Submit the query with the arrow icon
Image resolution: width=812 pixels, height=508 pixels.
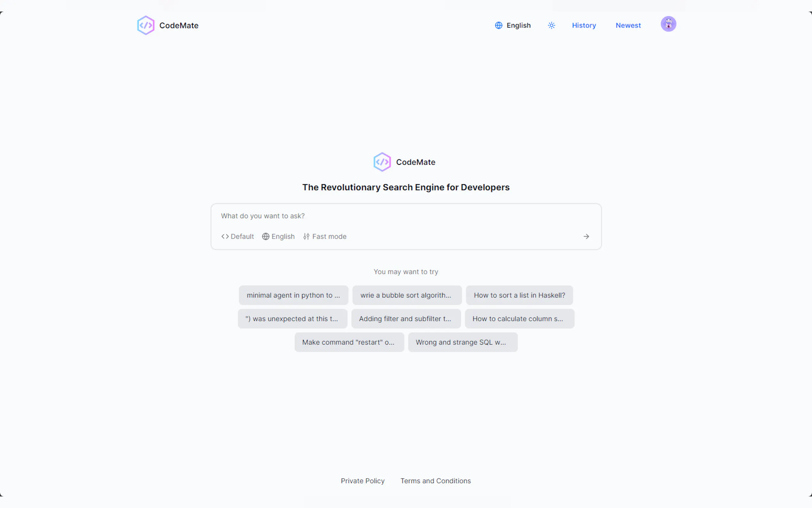(x=586, y=236)
